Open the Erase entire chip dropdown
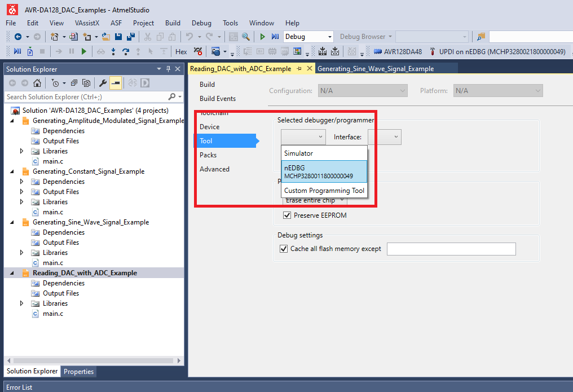 [315, 200]
